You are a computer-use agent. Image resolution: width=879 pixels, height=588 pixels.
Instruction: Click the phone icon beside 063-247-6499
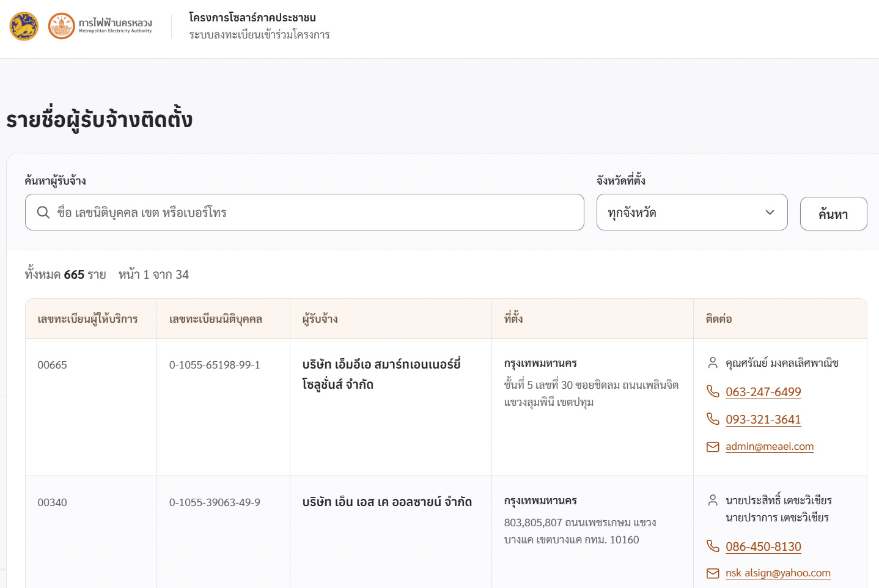point(713,391)
